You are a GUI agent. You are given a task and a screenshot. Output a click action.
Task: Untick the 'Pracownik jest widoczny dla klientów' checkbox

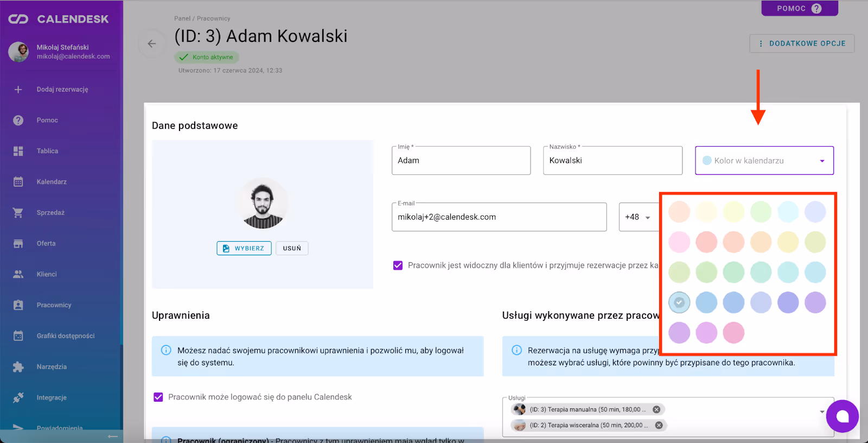tap(398, 265)
